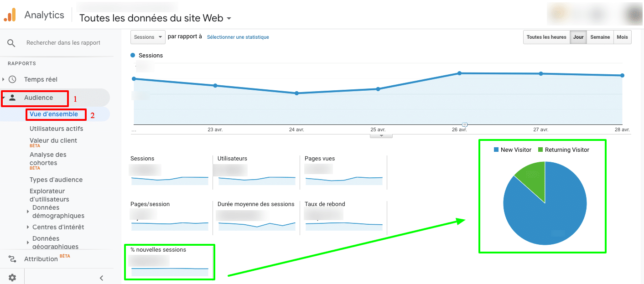Click the 28 avr. data point
644x284 pixels.
(622, 75)
